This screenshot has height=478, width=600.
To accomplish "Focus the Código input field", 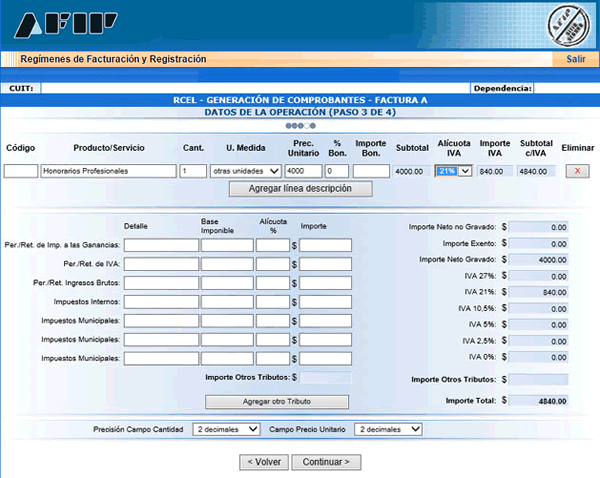I will pos(21,171).
